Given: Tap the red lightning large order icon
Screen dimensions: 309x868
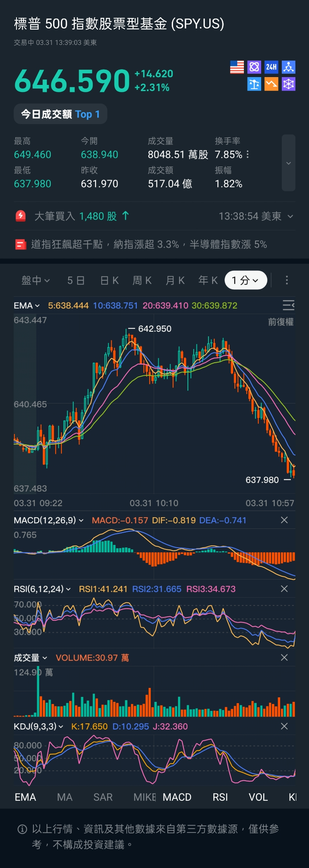Looking at the screenshot, I should click(x=21, y=216).
